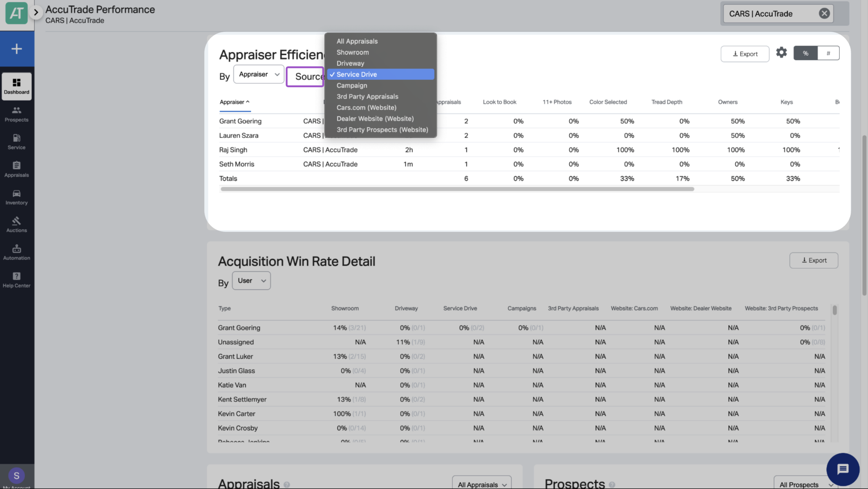Click the AccuTrade AT logo icon
This screenshot has width=868, height=489.
pos(16,13)
